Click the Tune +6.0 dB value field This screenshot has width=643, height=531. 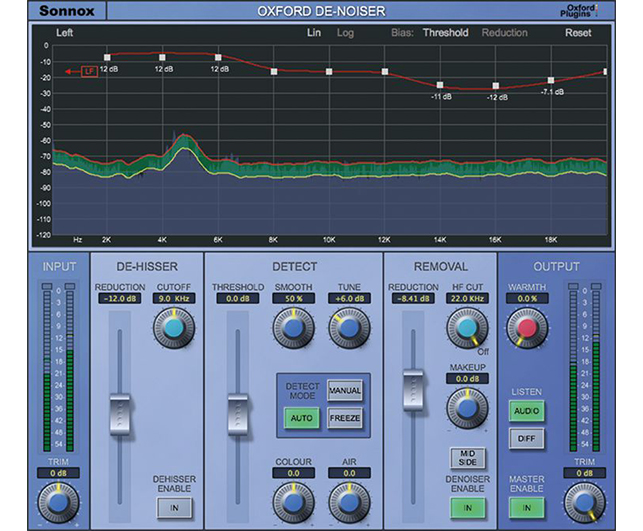click(349, 299)
